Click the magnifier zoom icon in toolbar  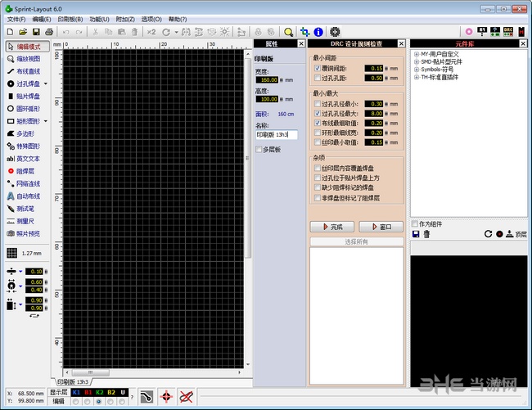point(288,32)
